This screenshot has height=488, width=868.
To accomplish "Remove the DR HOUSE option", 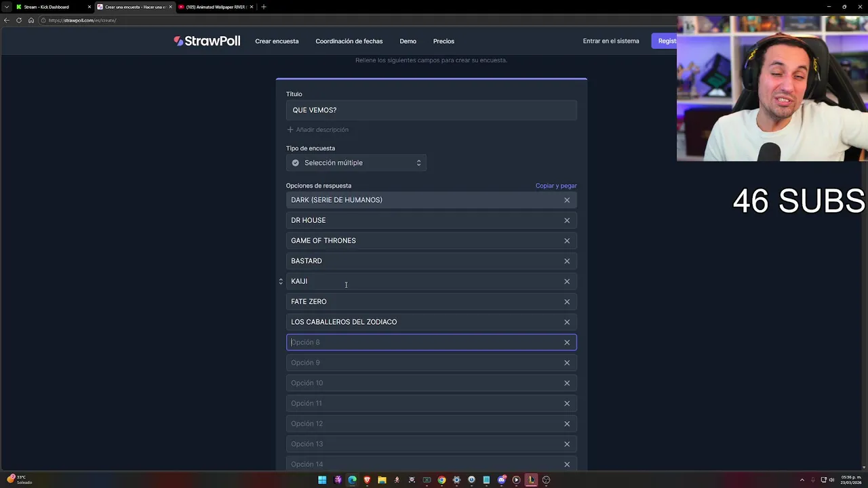I will click(x=567, y=220).
